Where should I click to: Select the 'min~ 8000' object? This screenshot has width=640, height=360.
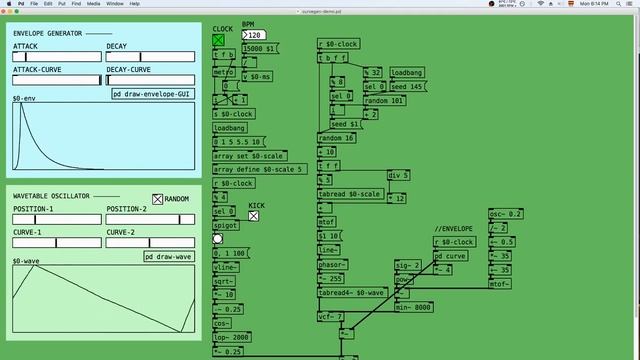(x=414, y=307)
